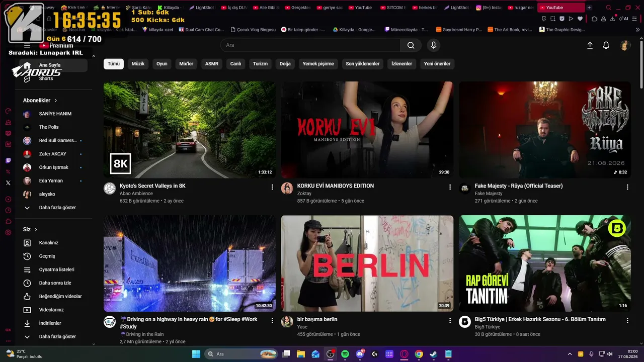This screenshot has height=362, width=644.
Task: Open the taskbar volume icon
Action: [610, 354]
